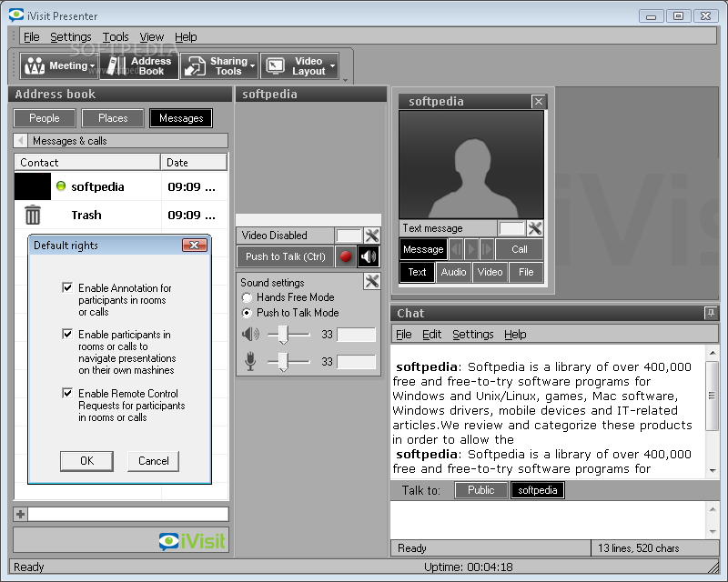Viewport: 728px width, 582px height.
Task: Select Push to Talk Mode radio button
Action: coord(247,313)
